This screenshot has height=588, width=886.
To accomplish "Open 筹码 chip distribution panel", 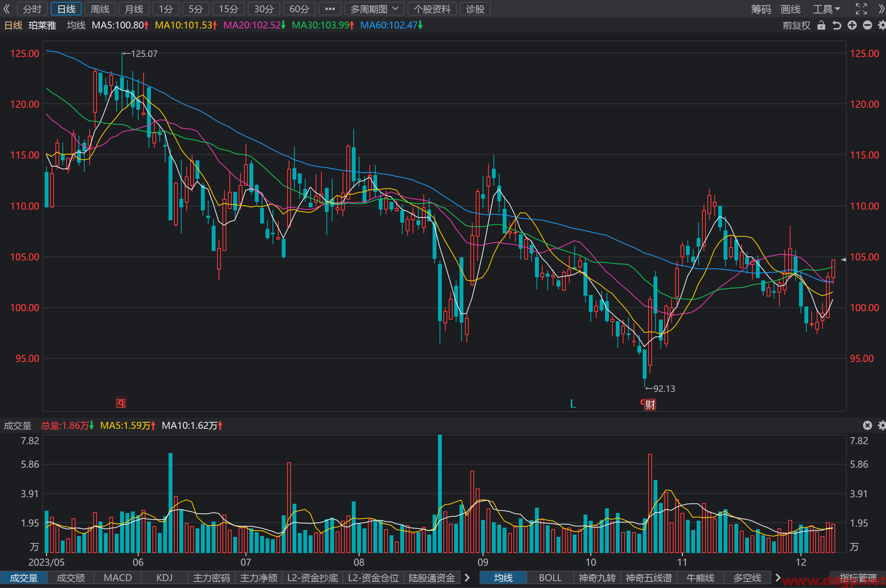I will (761, 9).
